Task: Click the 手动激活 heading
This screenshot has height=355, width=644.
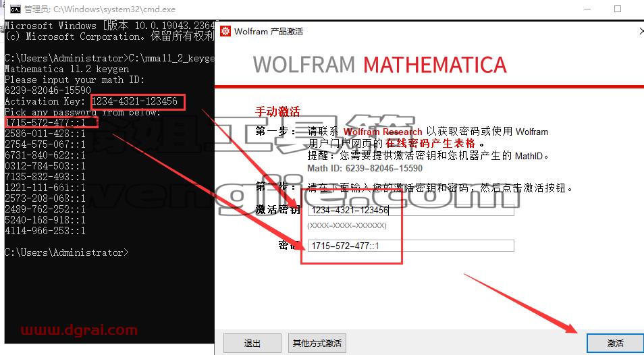Action: click(277, 111)
